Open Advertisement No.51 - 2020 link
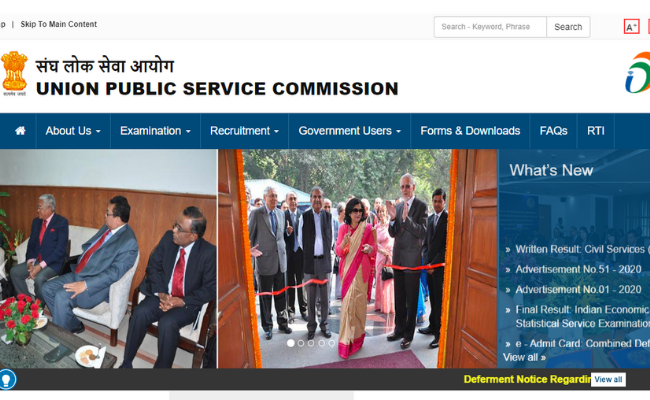This screenshot has height=400, width=650. point(578,269)
